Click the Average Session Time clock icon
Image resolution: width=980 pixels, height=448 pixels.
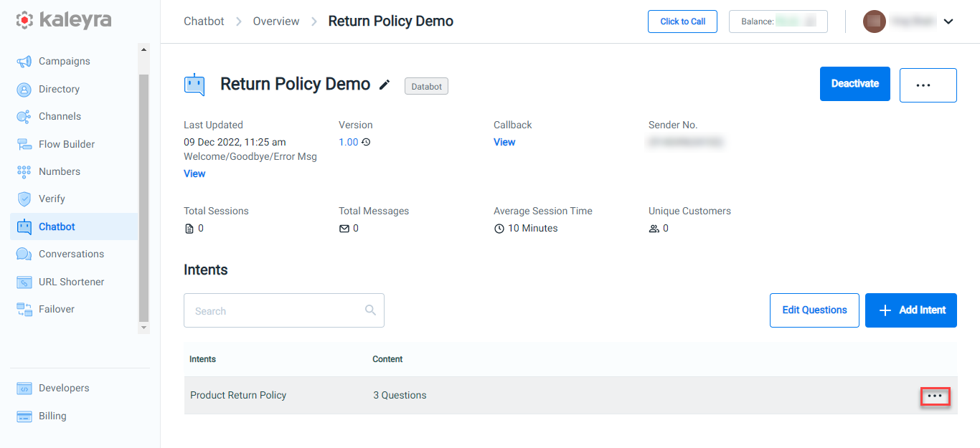tap(499, 229)
